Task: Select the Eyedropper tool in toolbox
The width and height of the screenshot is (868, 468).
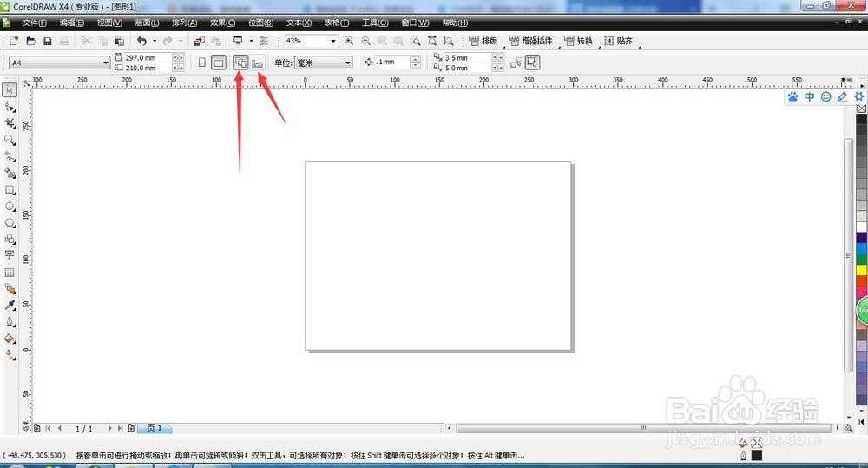Action: point(10,305)
